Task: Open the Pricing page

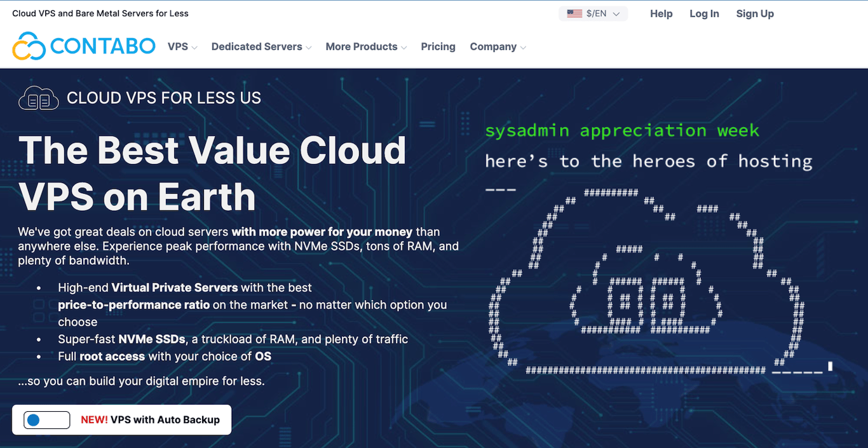Action: [438, 46]
